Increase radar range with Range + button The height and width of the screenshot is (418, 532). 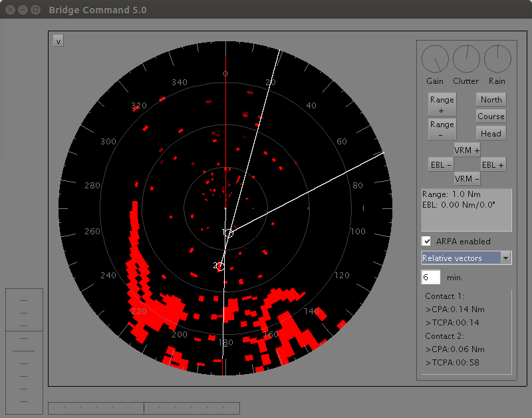[x=442, y=104]
